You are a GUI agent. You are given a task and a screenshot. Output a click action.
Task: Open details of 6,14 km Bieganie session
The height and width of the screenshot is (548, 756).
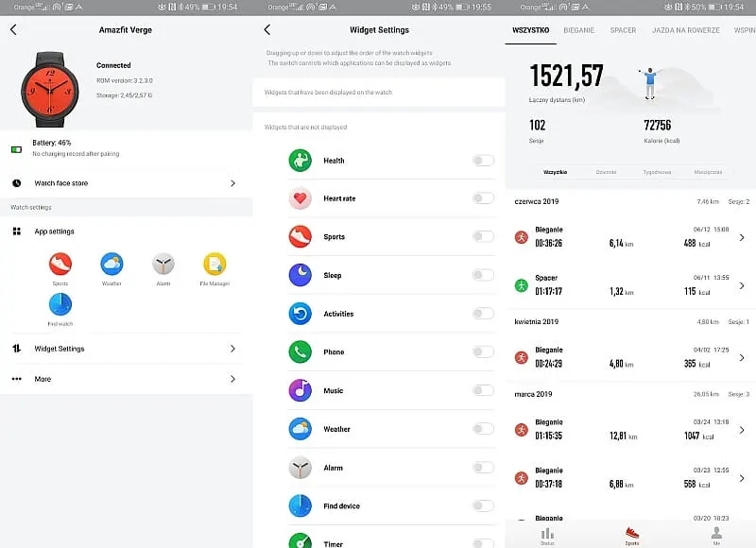pos(741,237)
